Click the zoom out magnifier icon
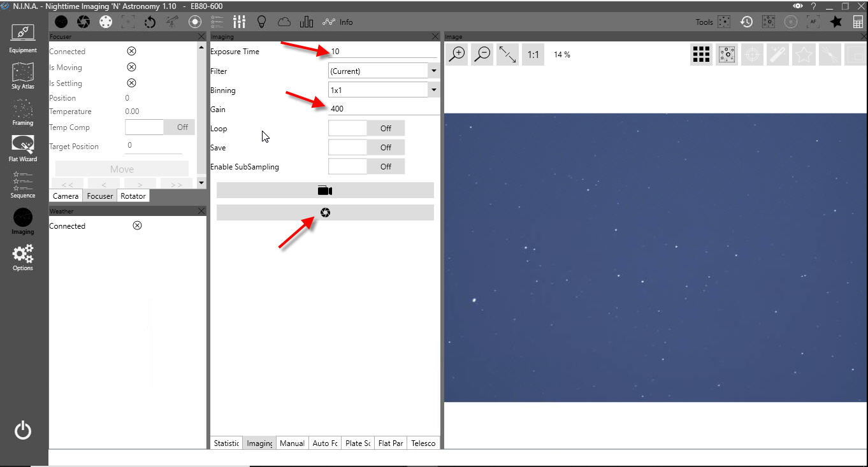Image resolution: width=868 pixels, height=467 pixels. click(x=482, y=54)
